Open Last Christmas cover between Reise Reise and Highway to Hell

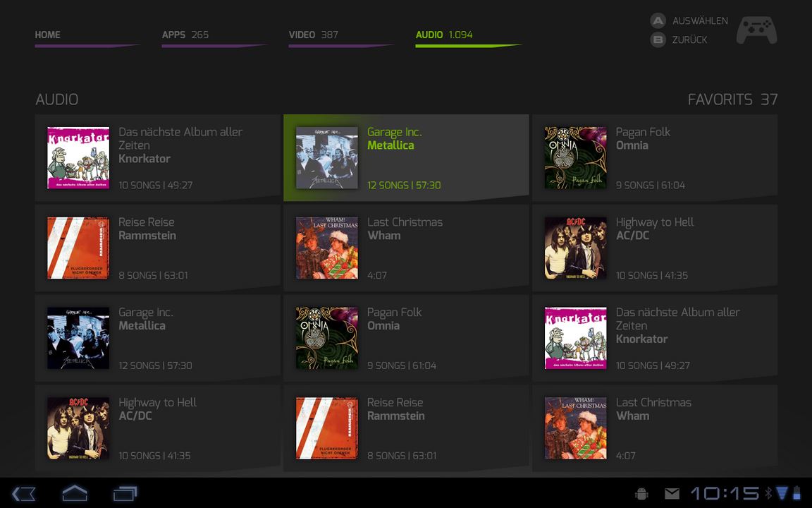pyautogui.click(x=327, y=248)
